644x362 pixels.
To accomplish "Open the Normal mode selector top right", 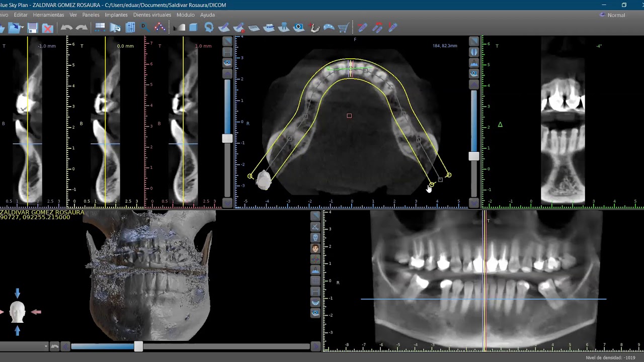I will pos(612,15).
